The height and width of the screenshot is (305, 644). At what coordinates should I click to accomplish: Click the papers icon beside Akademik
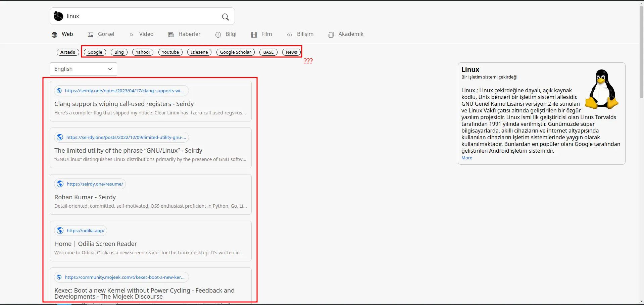[x=331, y=35]
